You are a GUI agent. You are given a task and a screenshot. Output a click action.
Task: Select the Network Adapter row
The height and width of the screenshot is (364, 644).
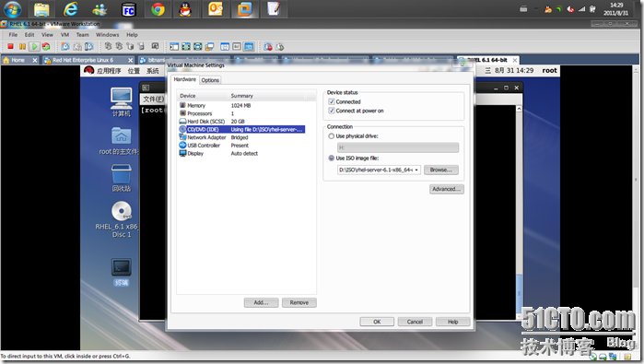[x=241, y=137]
